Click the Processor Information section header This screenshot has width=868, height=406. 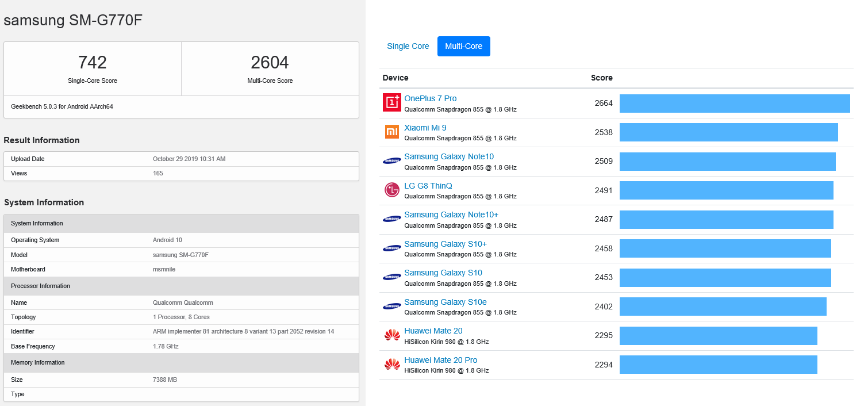click(x=181, y=286)
